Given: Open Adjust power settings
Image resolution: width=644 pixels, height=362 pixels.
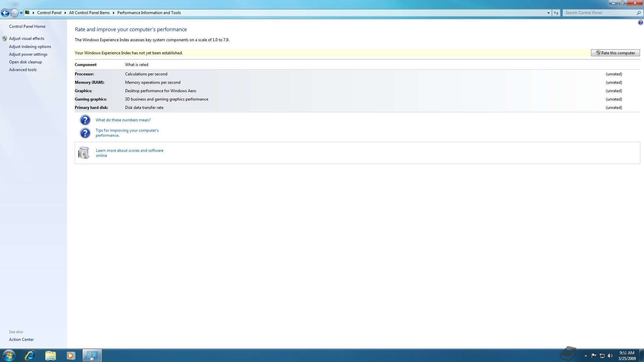Looking at the screenshot, I should click(x=28, y=54).
